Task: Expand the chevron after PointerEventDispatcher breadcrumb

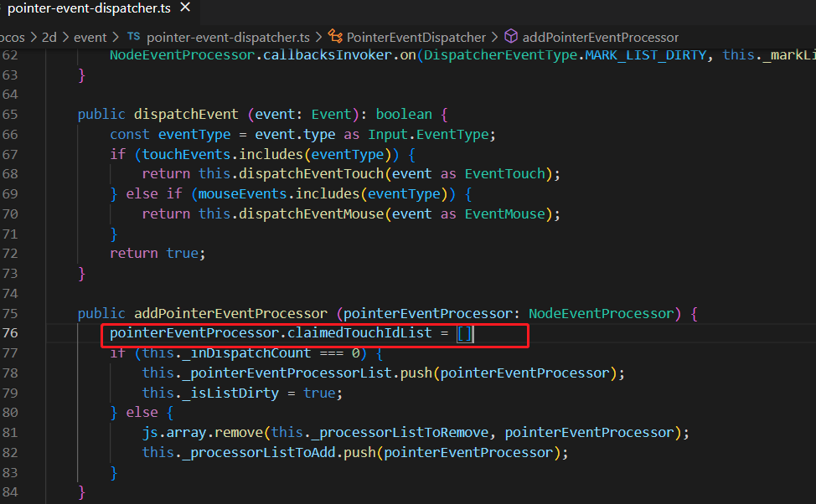Action: point(494,38)
